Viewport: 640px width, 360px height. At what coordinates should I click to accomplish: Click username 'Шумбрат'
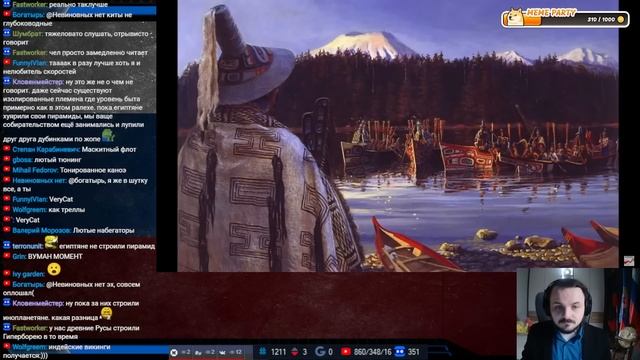click(27, 34)
